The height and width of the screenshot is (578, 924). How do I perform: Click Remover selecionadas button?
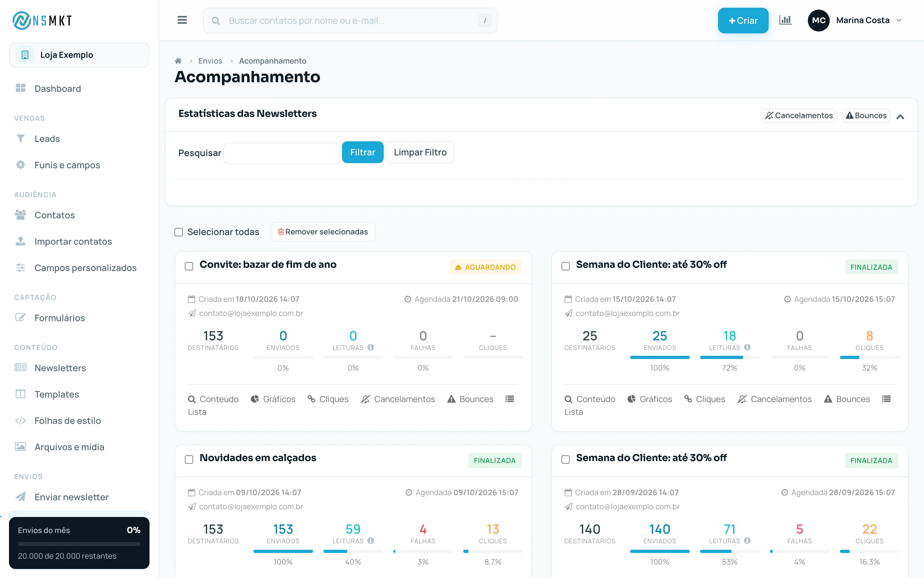[x=323, y=232]
